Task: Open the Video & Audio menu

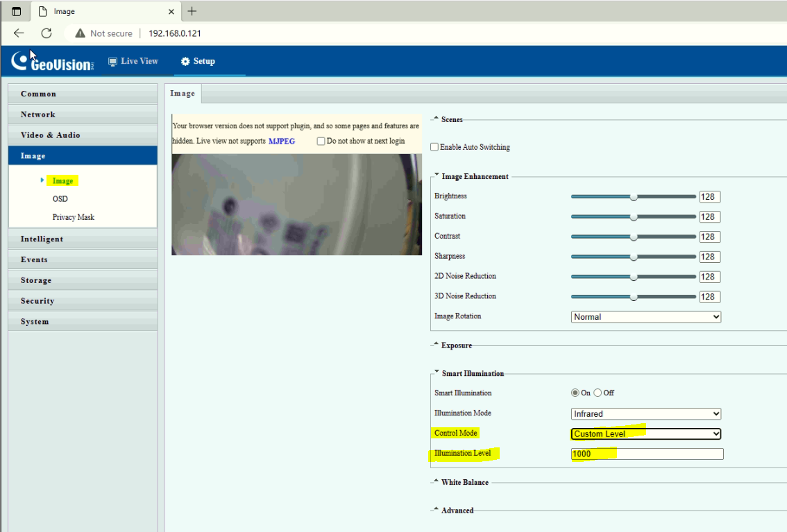Action: [x=83, y=135]
